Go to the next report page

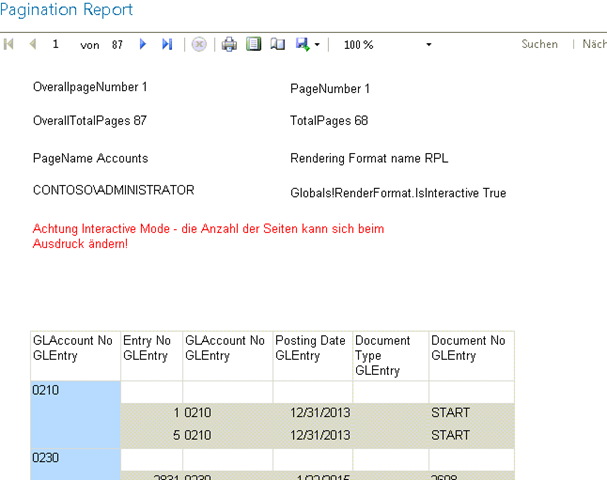143,45
